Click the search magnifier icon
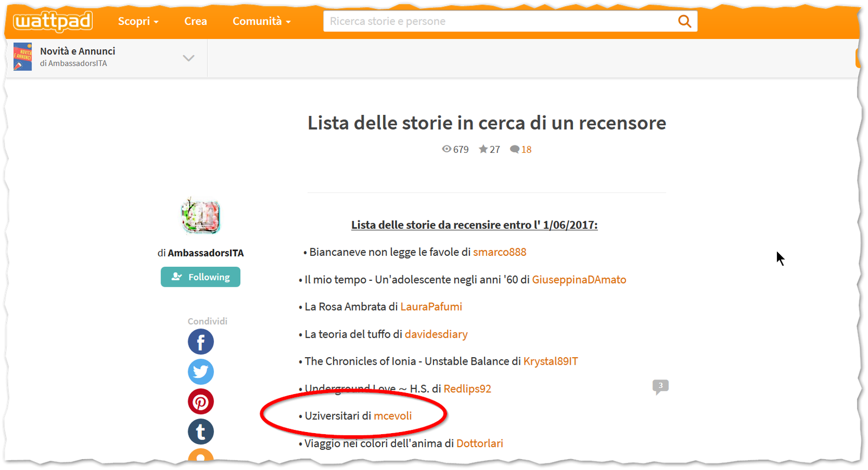Viewport: 868px width, 470px height. pyautogui.click(x=685, y=21)
